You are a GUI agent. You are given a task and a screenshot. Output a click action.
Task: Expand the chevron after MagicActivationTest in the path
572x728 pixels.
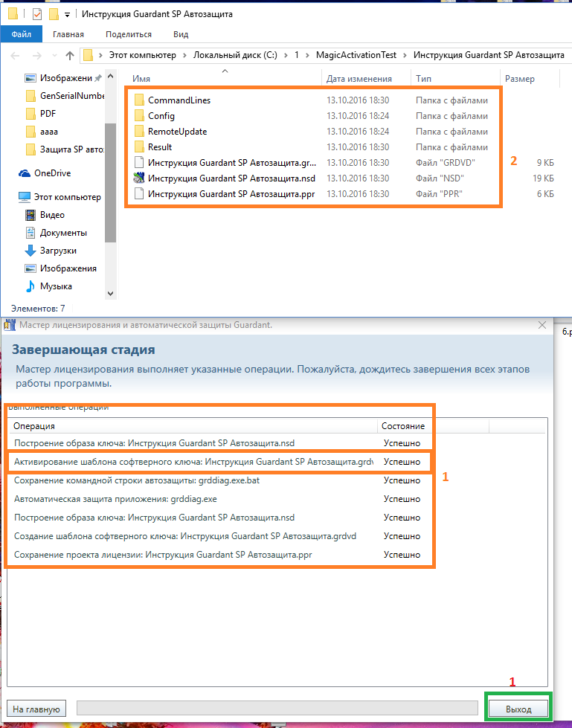point(405,55)
